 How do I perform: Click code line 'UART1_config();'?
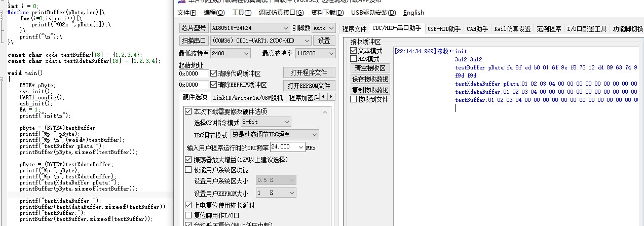click(x=42, y=97)
